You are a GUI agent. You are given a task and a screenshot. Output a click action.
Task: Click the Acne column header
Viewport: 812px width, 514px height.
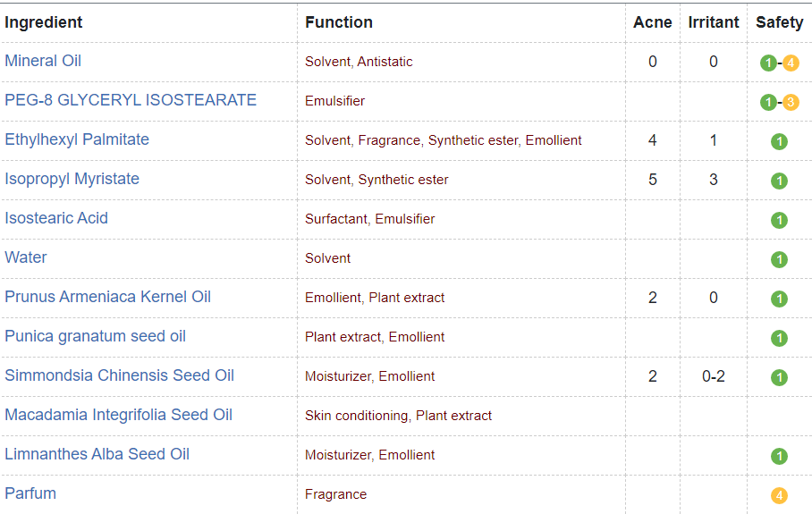tap(652, 22)
